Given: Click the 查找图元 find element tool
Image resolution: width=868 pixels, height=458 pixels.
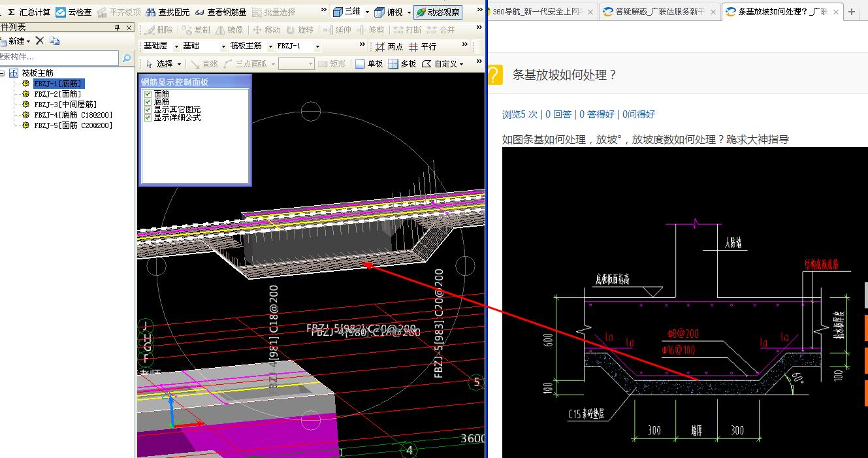Looking at the screenshot, I should pyautogui.click(x=168, y=12).
